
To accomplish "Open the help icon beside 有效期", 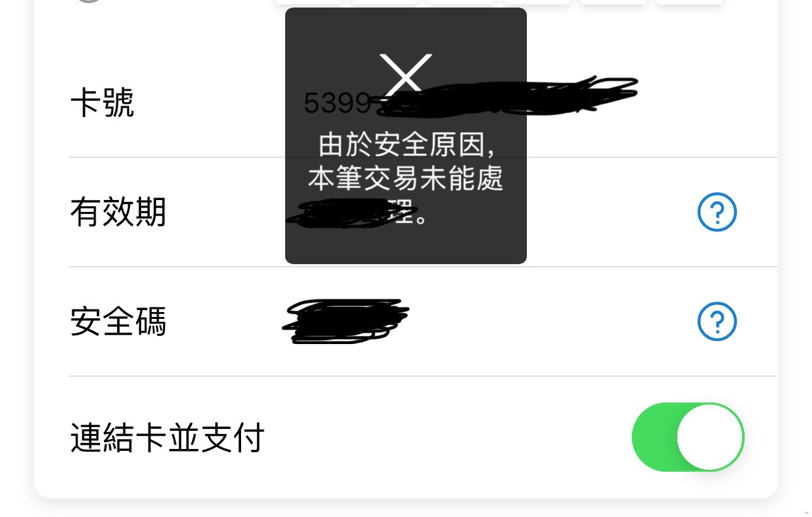I will [717, 213].
